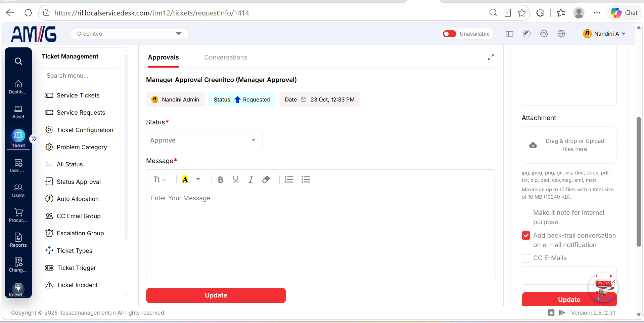Click the Enter Your Message text area
The width and height of the screenshot is (644, 323).
click(x=321, y=234)
